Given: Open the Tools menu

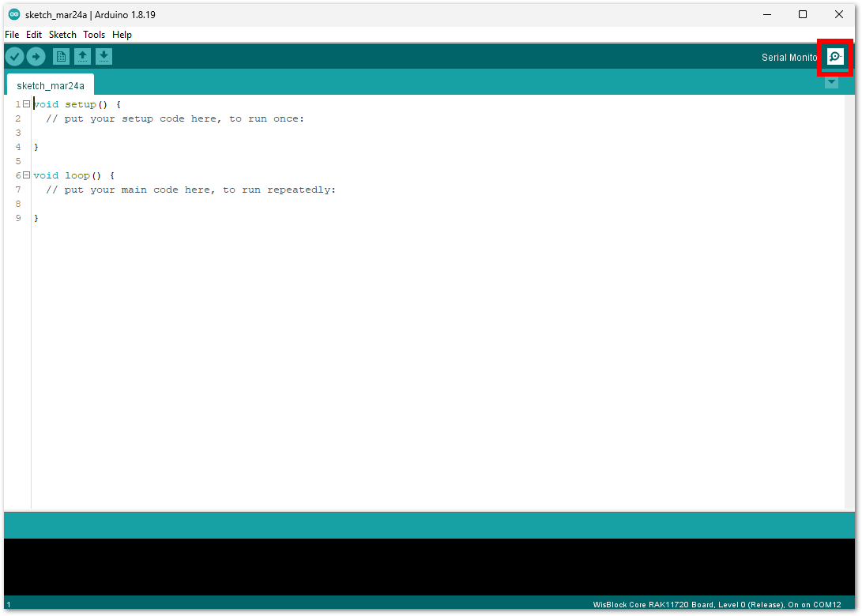Looking at the screenshot, I should click(x=94, y=35).
